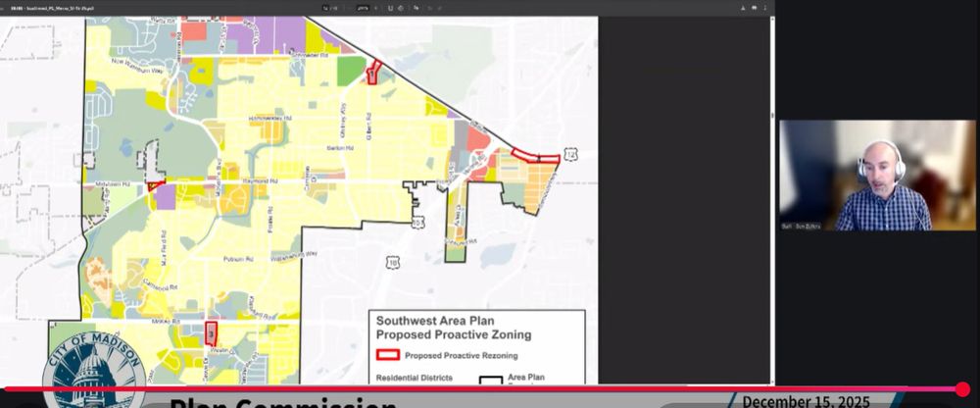This screenshot has height=408, width=980.
Task: Open the more actions three-dot menu
Action: click(x=765, y=7)
